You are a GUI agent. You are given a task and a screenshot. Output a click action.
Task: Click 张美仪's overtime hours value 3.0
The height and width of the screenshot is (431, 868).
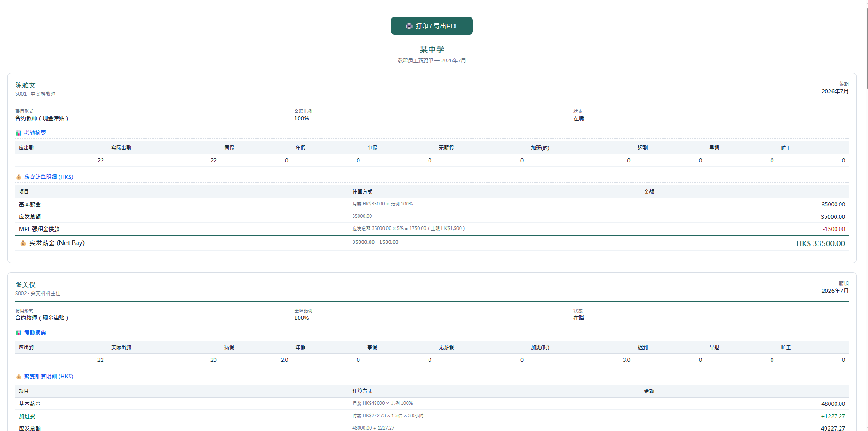[627, 360]
